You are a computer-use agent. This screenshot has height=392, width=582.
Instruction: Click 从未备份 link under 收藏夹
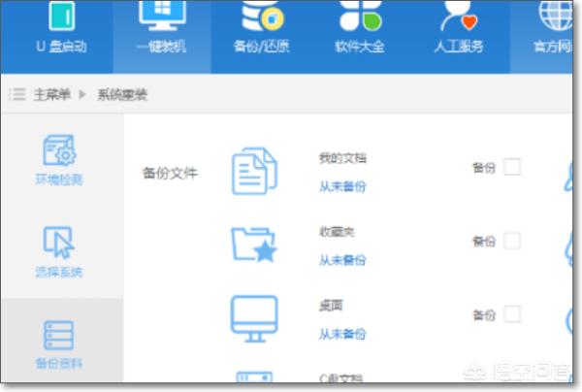(x=342, y=259)
